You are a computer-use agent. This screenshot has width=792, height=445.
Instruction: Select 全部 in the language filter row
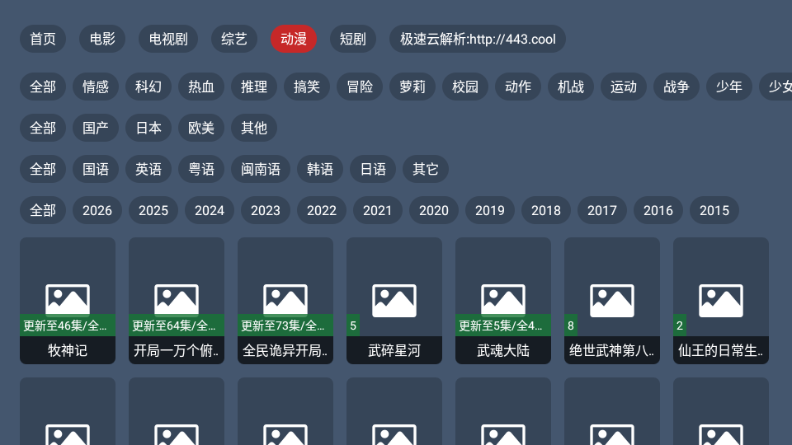[x=43, y=169]
